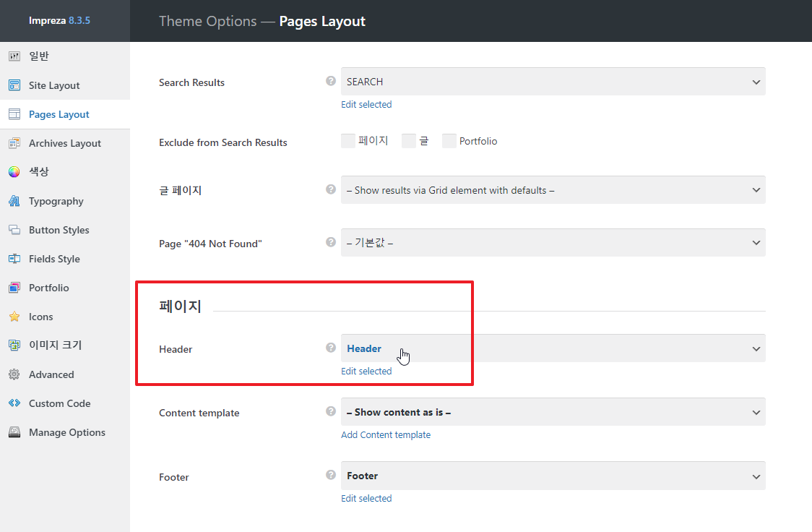812x532 pixels.
Task: Show help for Footer option
Action: tap(331, 475)
